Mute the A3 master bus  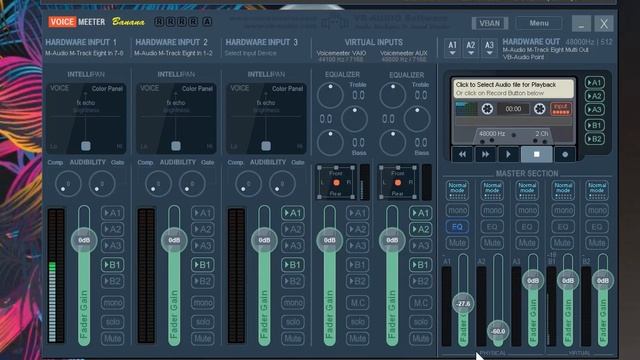[x=527, y=243]
